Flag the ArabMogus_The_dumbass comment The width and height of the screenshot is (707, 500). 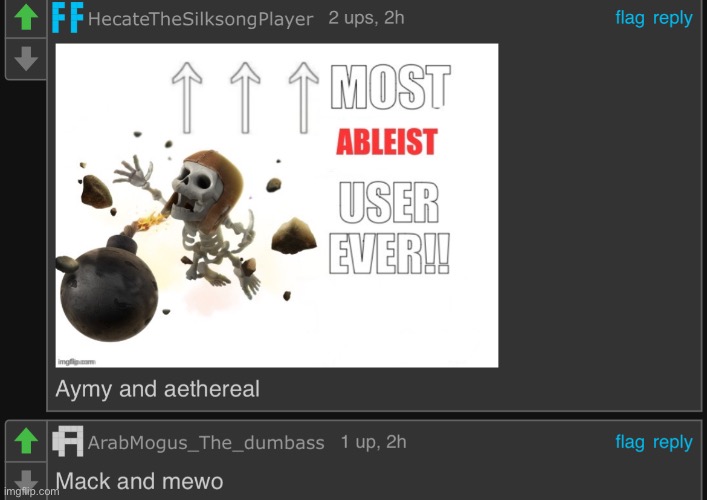[x=630, y=442]
